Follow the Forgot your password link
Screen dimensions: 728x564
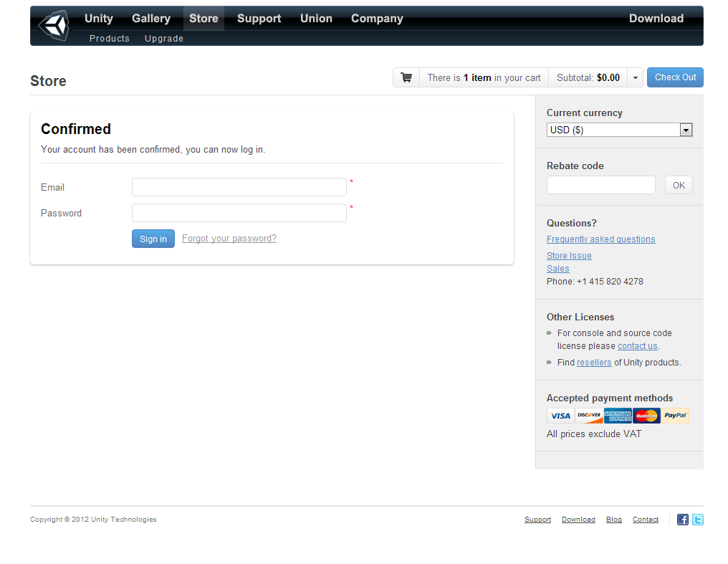tap(229, 239)
